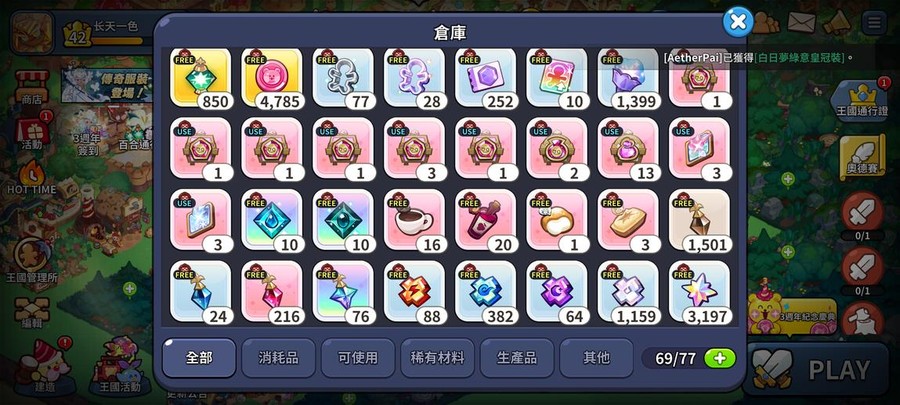The image size is (900, 405).
Task: Show the 生產品 tab
Action: click(x=517, y=358)
